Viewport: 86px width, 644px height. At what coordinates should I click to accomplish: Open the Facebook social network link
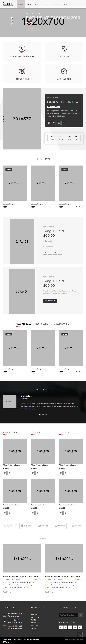(60, 627)
